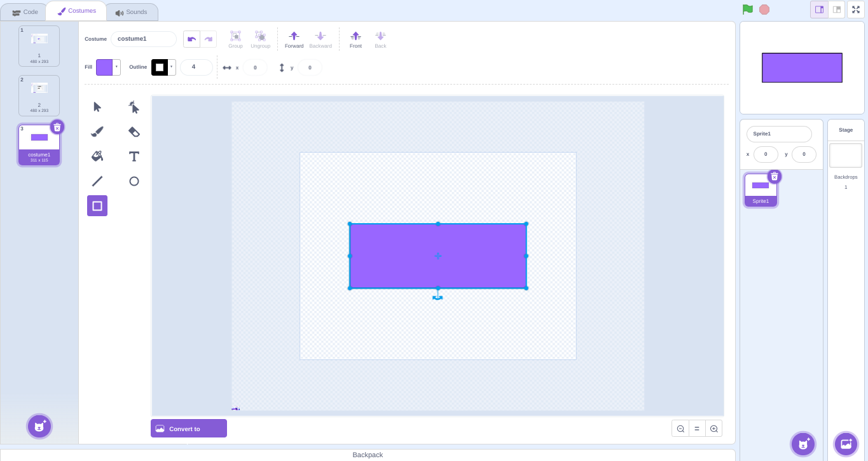Open the Sounds tab
This screenshot has height=461, width=868.
coord(131,12)
